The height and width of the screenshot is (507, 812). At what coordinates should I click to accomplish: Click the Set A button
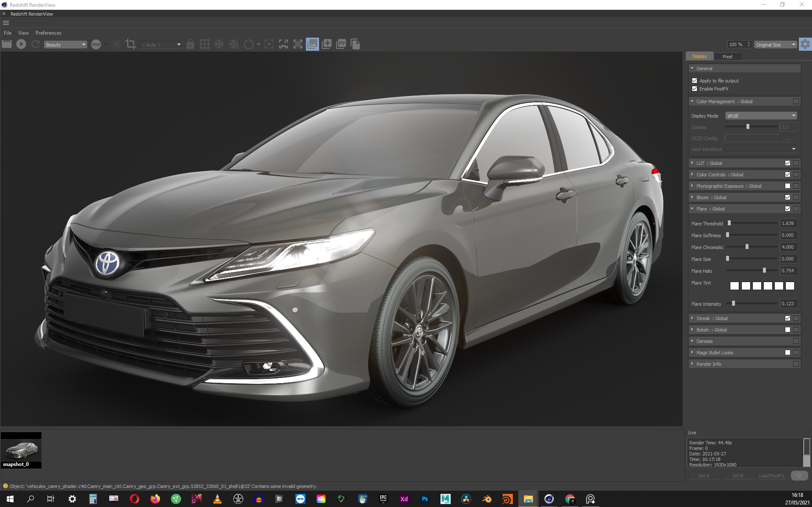pyautogui.click(x=703, y=476)
